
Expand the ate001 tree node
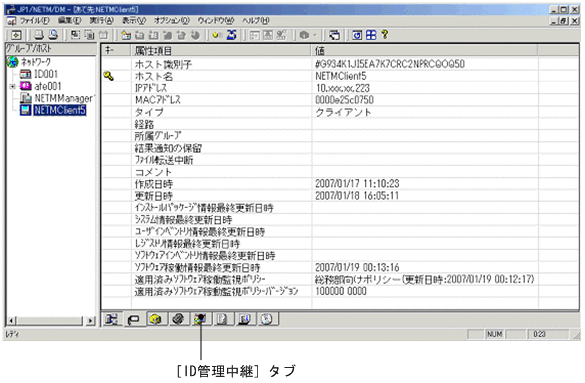point(12,87)
